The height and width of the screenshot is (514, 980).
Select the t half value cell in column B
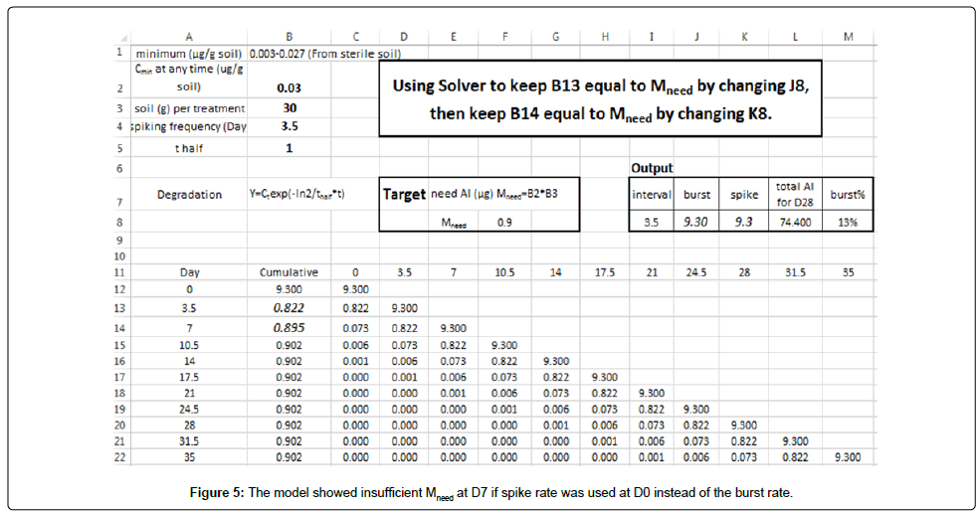click(x=289, y=148)
